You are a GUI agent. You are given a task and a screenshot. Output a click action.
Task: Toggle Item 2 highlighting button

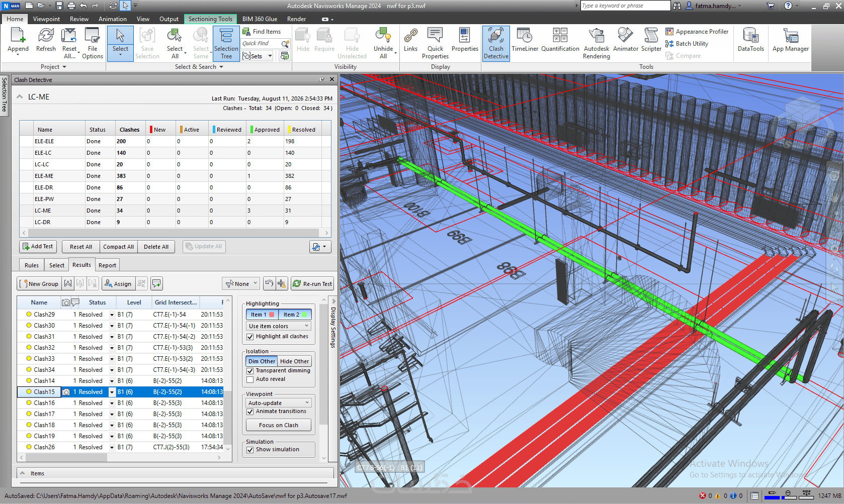(x=295, y=315)
